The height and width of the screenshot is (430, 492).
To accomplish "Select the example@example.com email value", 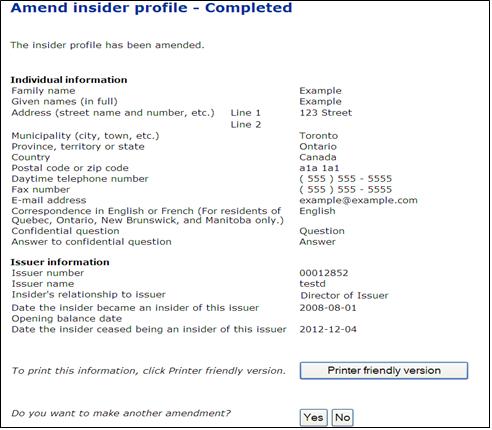I will click(x=358, y=200).
